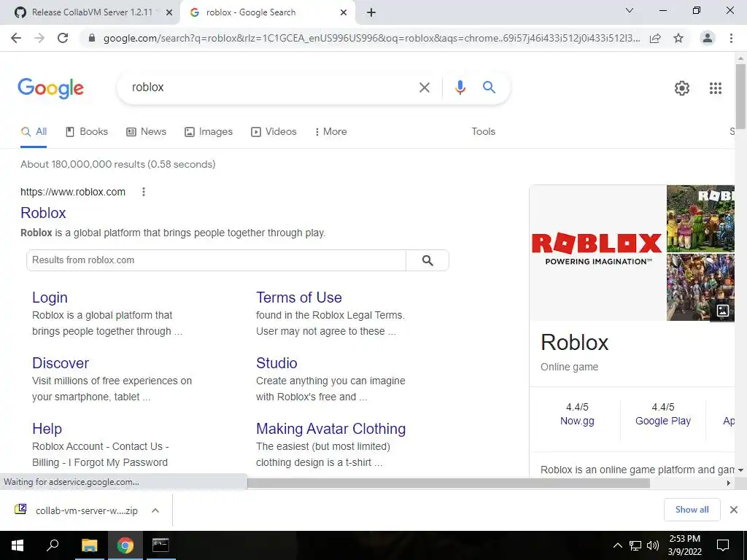Search within roblox.com using the magnifier button

427,260
